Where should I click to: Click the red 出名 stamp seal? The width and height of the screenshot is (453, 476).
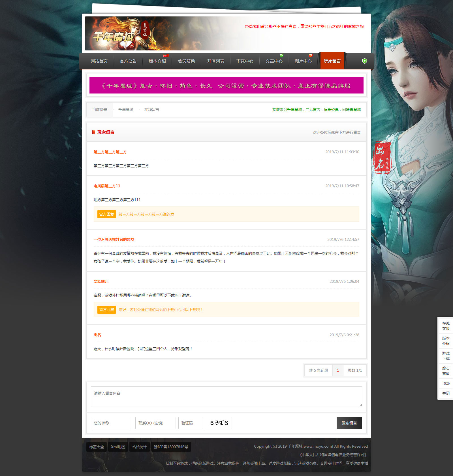[383, 157]
